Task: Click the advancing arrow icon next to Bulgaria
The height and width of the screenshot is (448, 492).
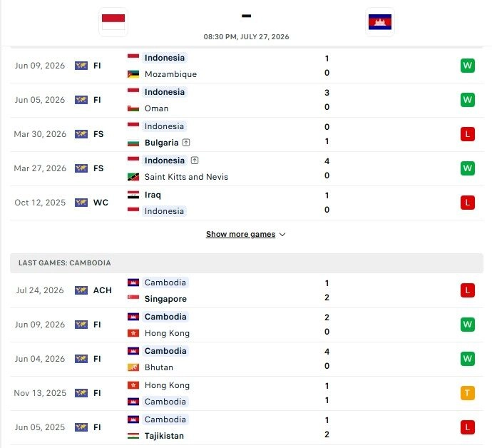Action: click(186, 143)
